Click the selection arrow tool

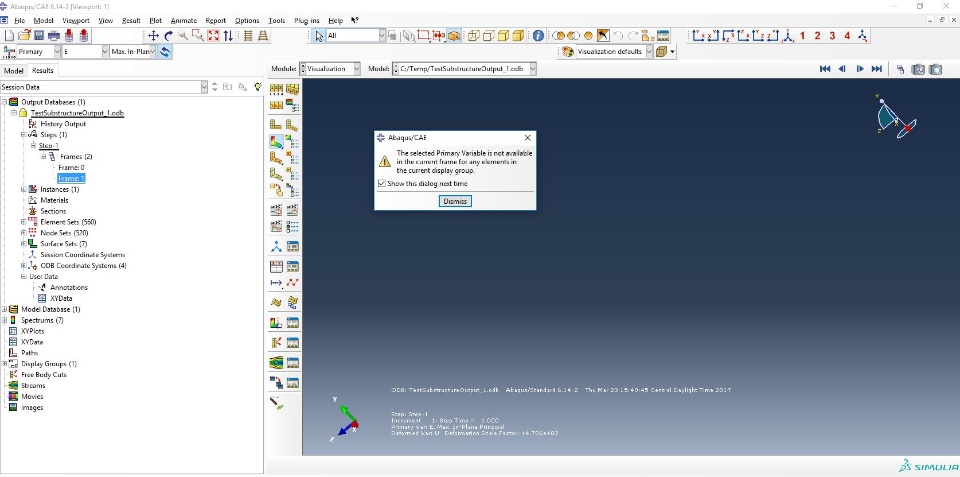(x=319, y=36)
